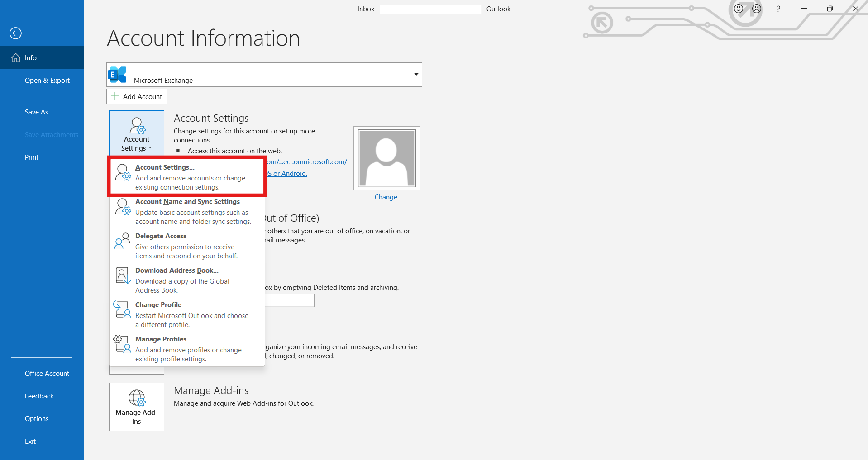Click the Account Information heading
This screenshot has height=460, width=868.
coord(204,38)
